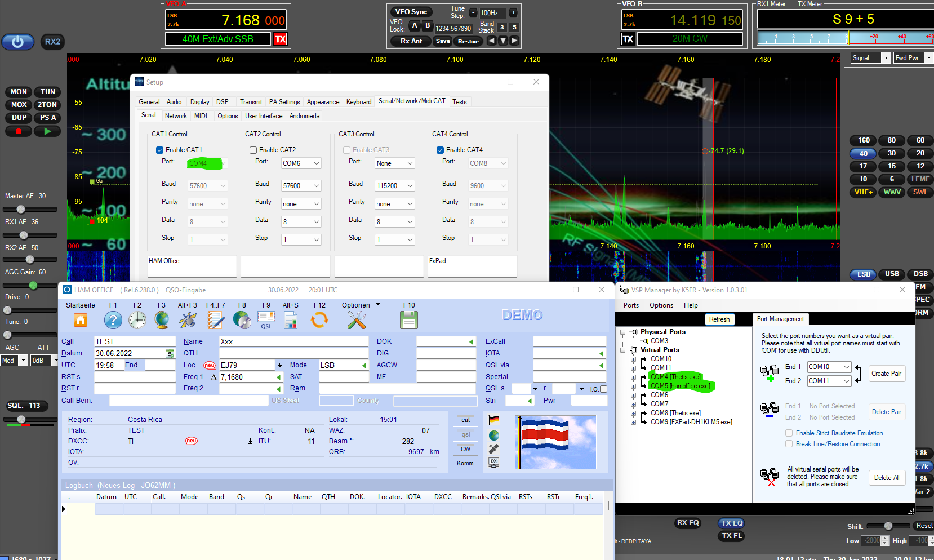Open Optionen tools icon

click(x=356, y=320)
